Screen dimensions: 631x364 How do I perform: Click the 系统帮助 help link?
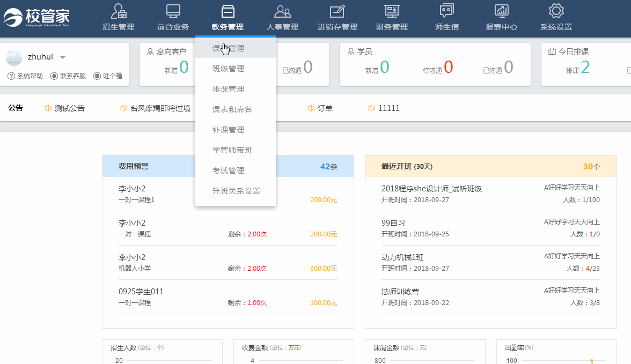[25, 76]
